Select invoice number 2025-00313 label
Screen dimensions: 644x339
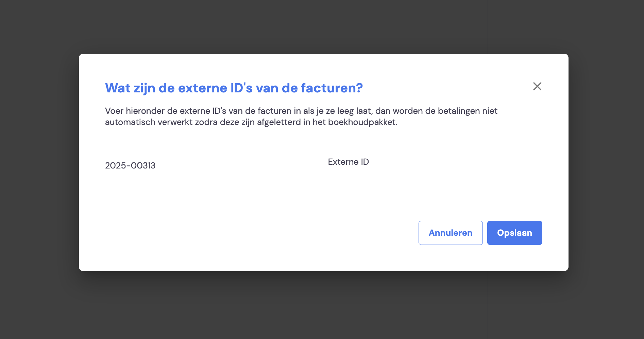click(130, 165)
